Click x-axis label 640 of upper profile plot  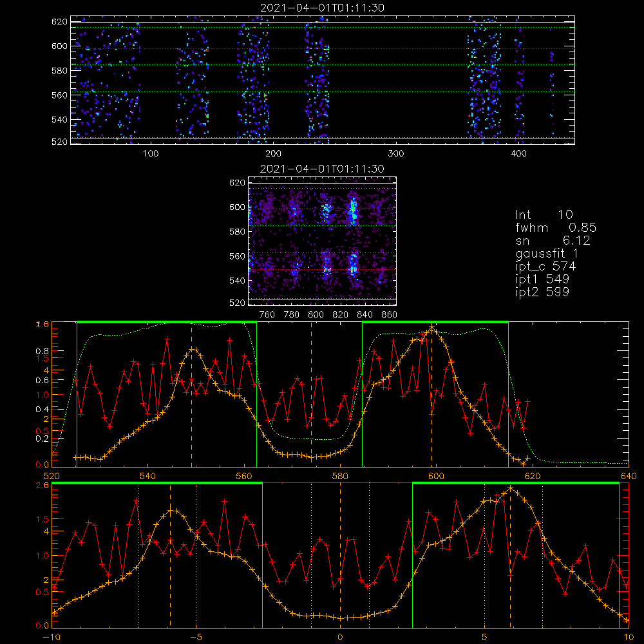click(629, 476)
